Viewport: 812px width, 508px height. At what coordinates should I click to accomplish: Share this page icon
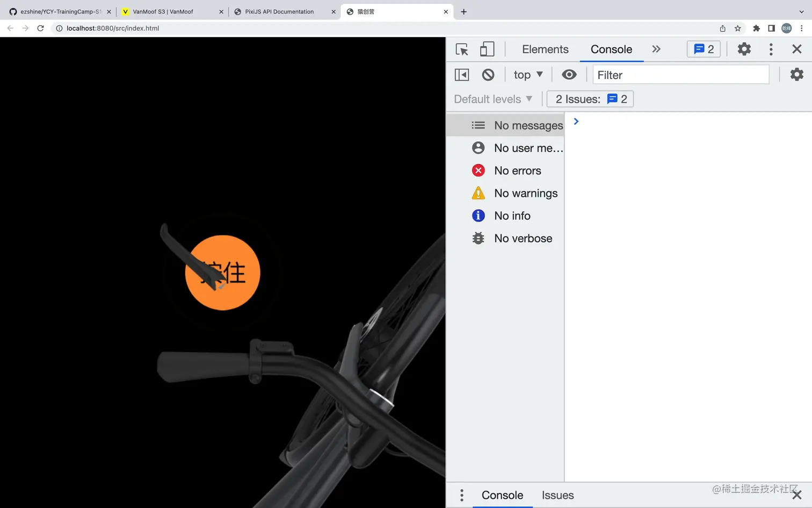click(x=722, y=28)
